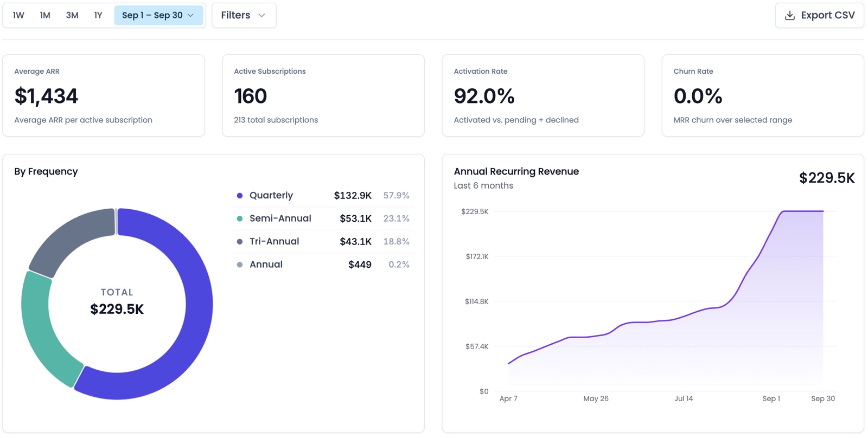
Task: Click the 160 Active Subscriptions value
Action: pyautogui.click(x=250, y=96)
